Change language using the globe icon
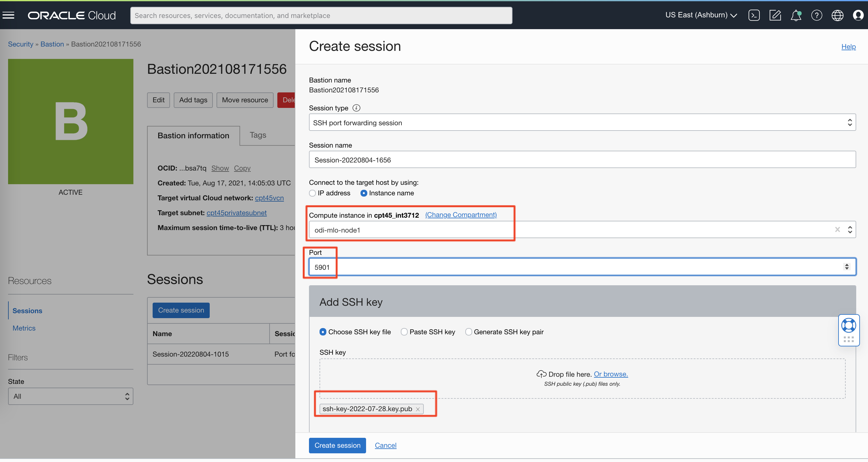This screenshot has height=462, width=868. [838, 15]
